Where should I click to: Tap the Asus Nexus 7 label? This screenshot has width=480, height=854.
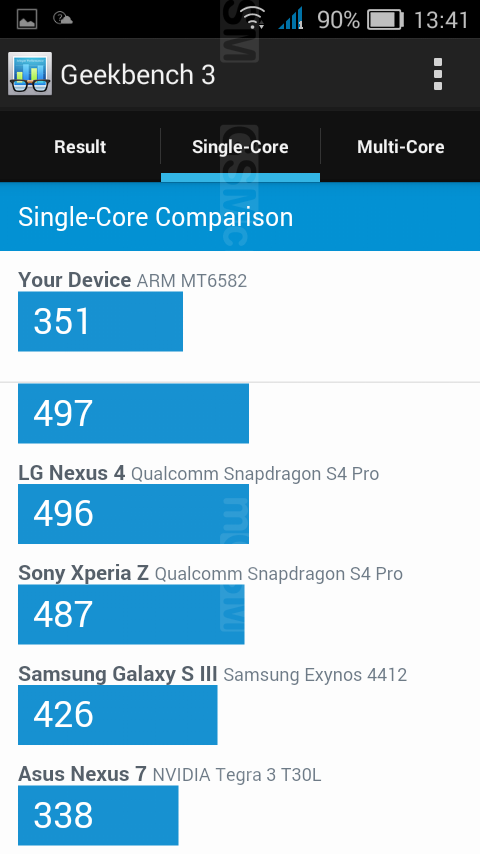(82, 773)
